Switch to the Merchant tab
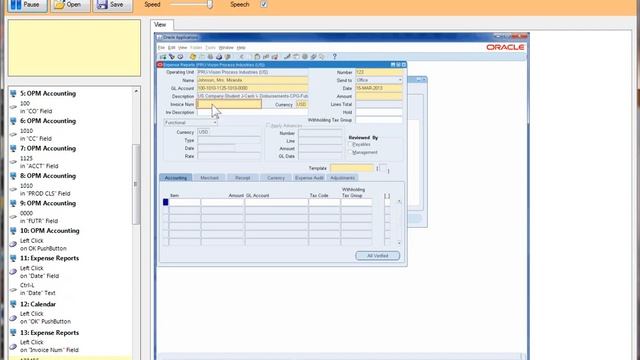 point(209,178)
